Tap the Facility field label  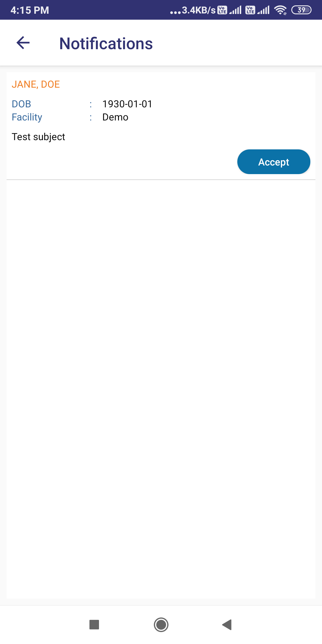pyautogui.click(x=27, y=117)
